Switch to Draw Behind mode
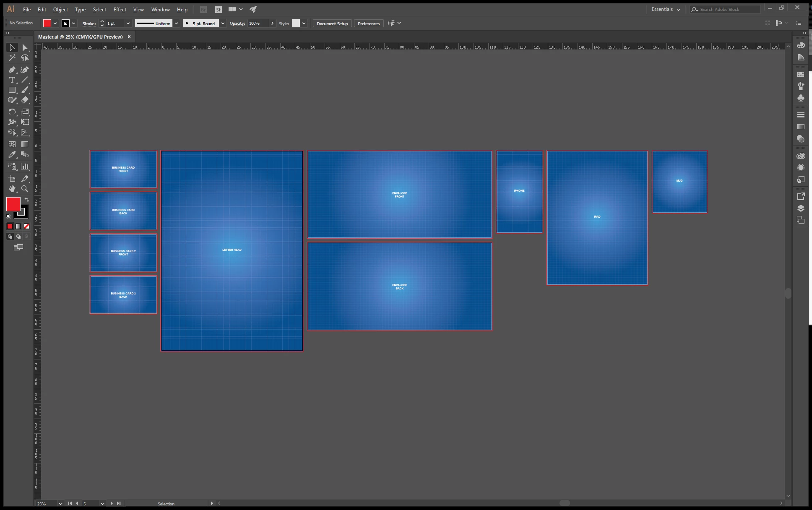Viewport: 812px width, 510px height. [18, 237]
